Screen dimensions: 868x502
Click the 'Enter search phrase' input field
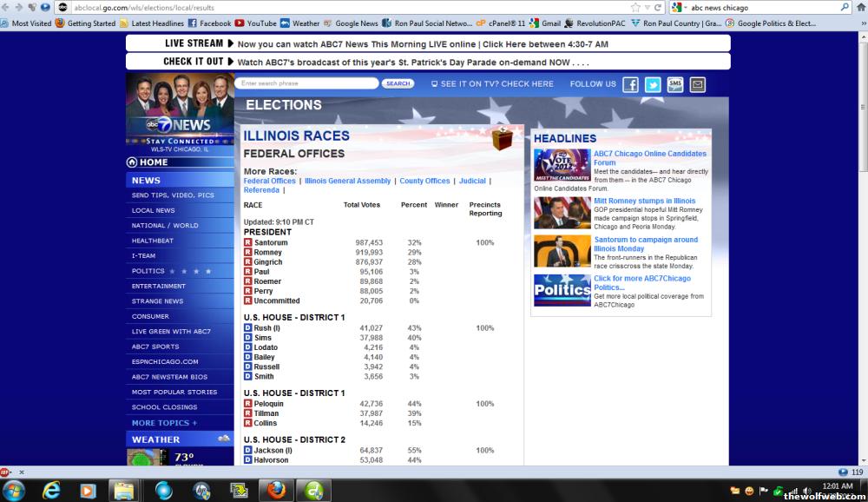tap(306, 84)
